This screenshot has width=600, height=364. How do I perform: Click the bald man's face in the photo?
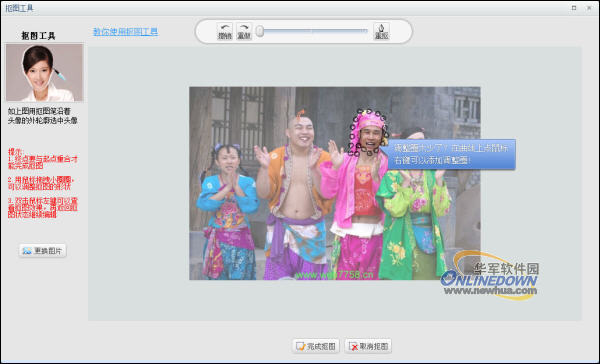point(301,132)
